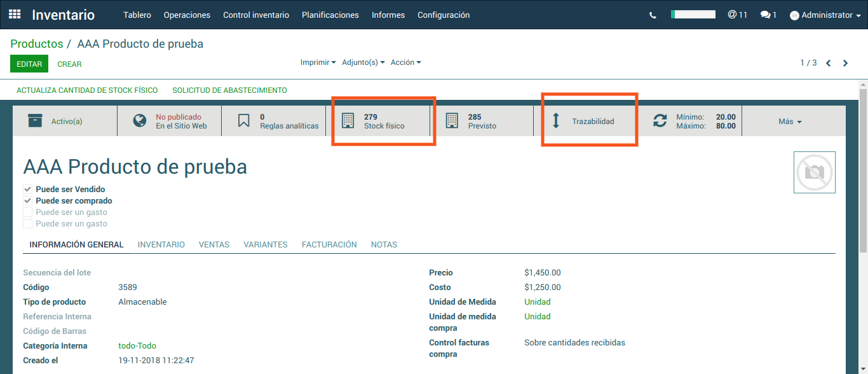The height and width of the screenshot is (374, 868).
Task: Click the Productos breadcrumb link
Action: (37, 44)
